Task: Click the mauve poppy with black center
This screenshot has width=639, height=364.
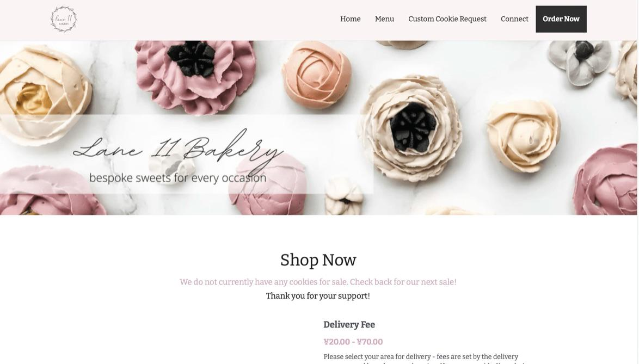Action: click(195, 75)
